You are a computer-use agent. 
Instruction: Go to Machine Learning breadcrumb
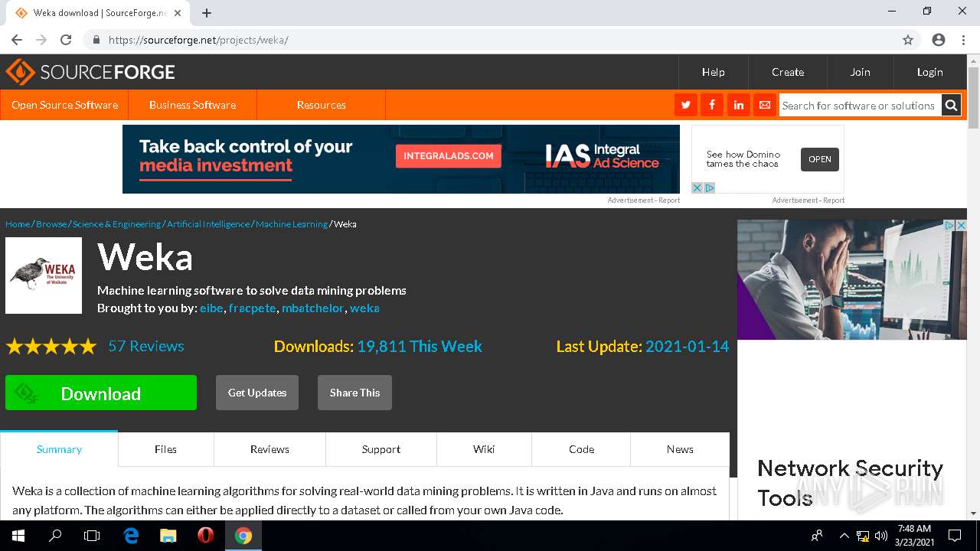point(292,224)
